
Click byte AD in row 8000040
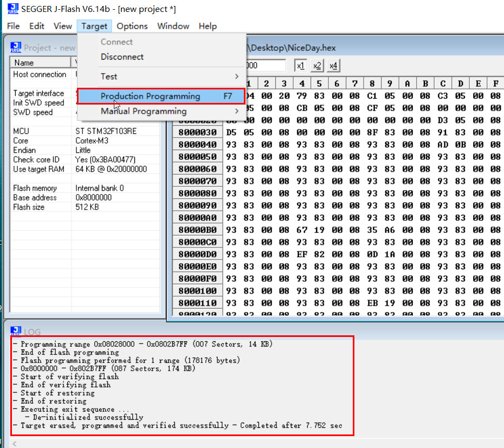tap(443, 145)
